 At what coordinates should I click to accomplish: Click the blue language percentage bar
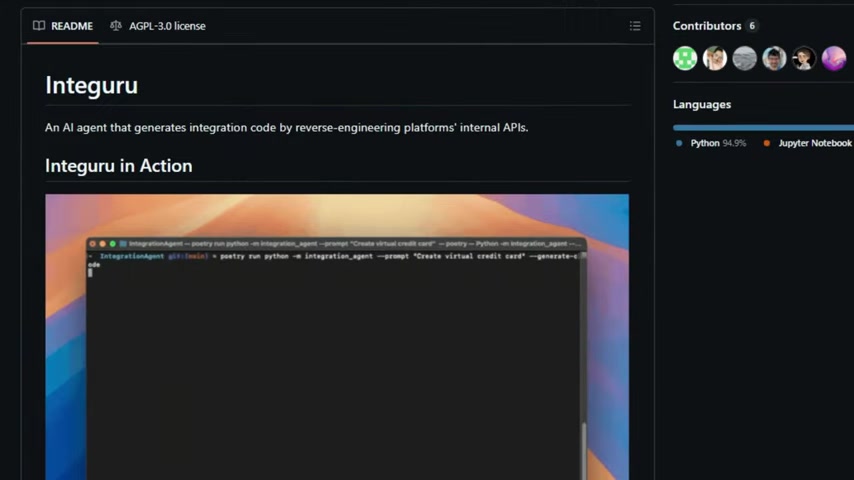click(763, 127)
